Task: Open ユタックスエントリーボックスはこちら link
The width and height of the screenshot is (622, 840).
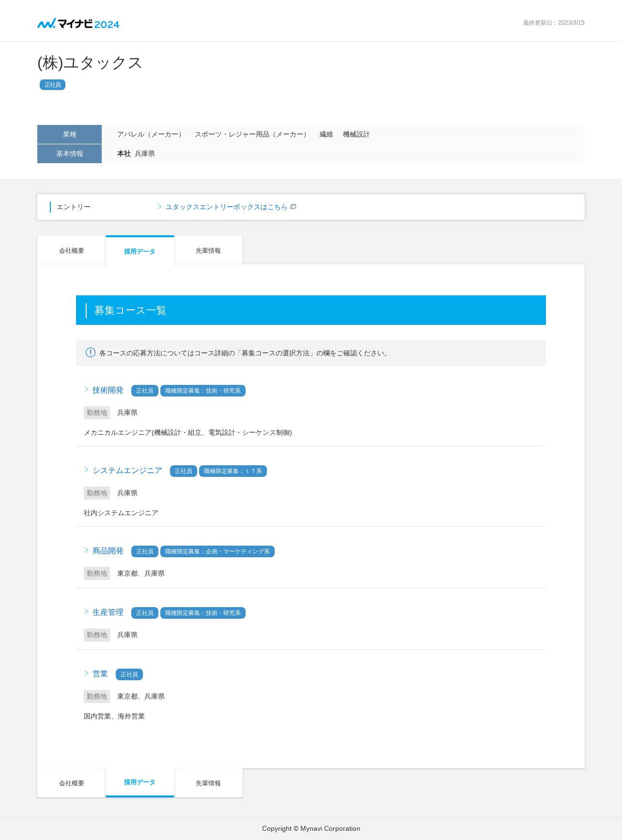Action: pos(226,207)
